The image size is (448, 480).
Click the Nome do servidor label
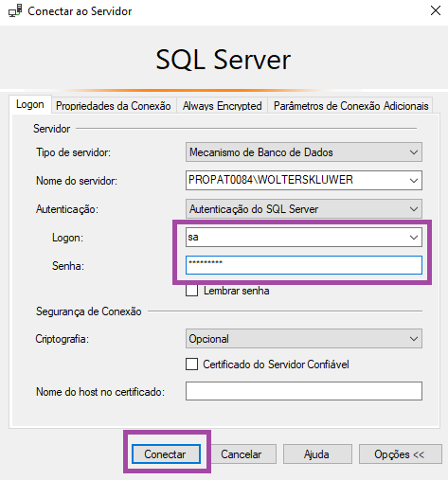click(x=77, y=181)
